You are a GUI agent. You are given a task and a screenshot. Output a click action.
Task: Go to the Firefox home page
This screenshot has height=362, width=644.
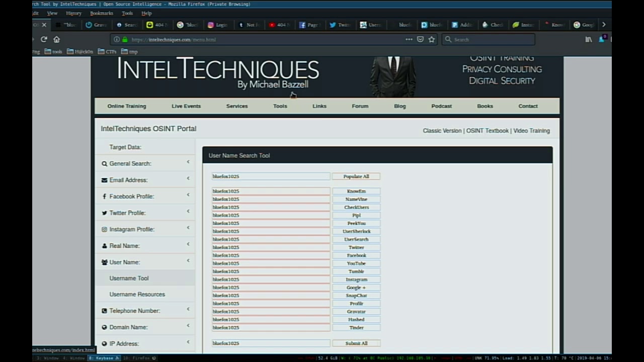click(57, 39)
